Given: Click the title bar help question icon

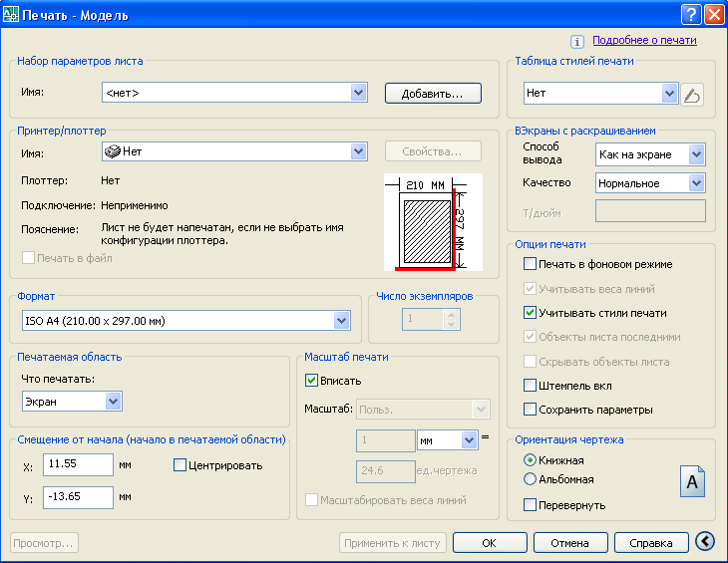Looking at the screenshot, I should (691, 14).
